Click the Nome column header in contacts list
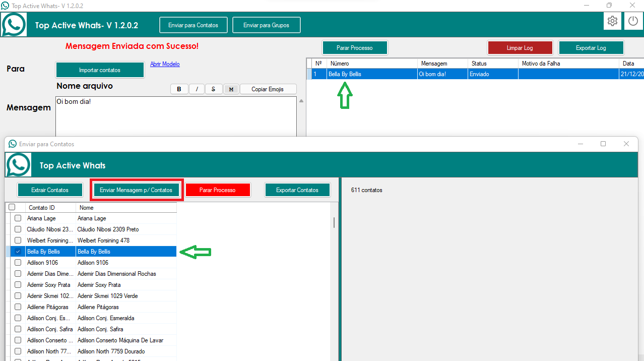 tap(126, 207)
